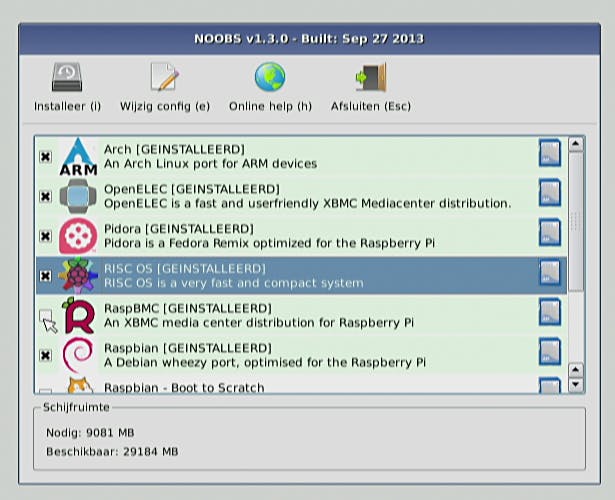The height and width of the screenshot is (500, 615).
Task: Click the Afsluiten exit door icon
Action: click(x=371, y=77)
